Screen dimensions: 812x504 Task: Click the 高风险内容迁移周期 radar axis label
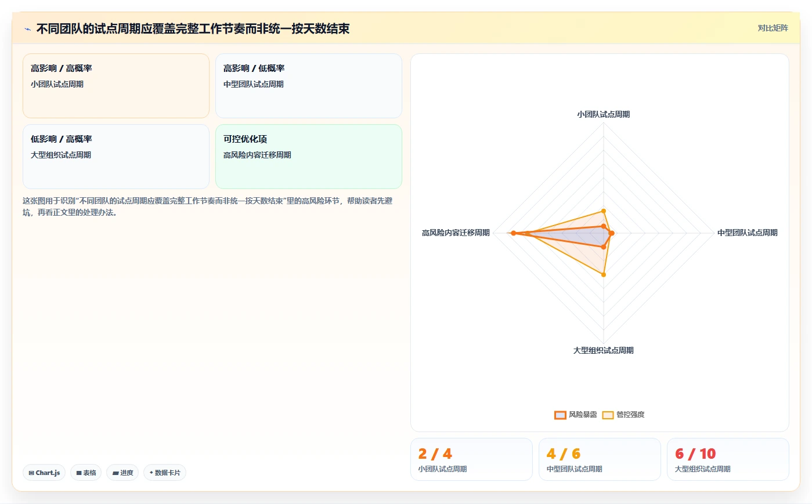point(456,233)
